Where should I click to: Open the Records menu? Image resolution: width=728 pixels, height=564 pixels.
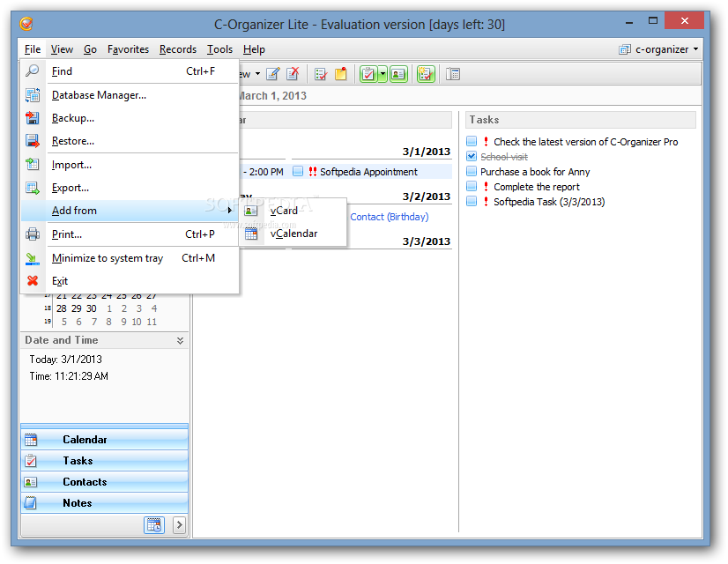[x=178, y=49]
